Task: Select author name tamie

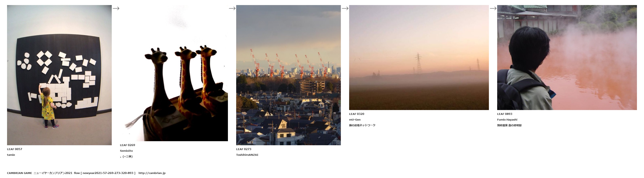Action: pos(11,155)
